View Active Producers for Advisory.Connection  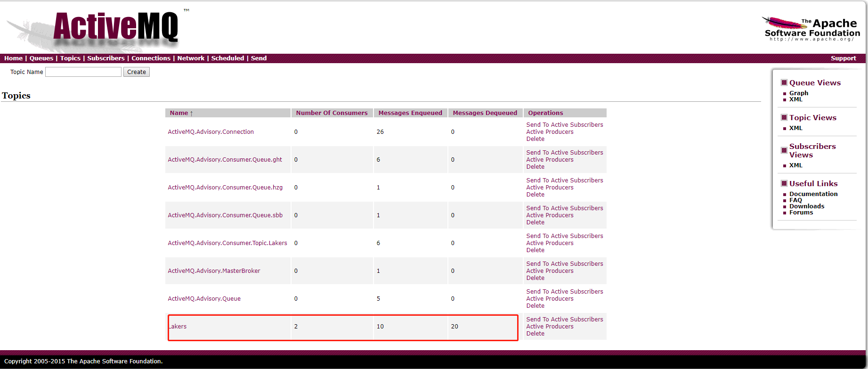(x=550, y=132)
